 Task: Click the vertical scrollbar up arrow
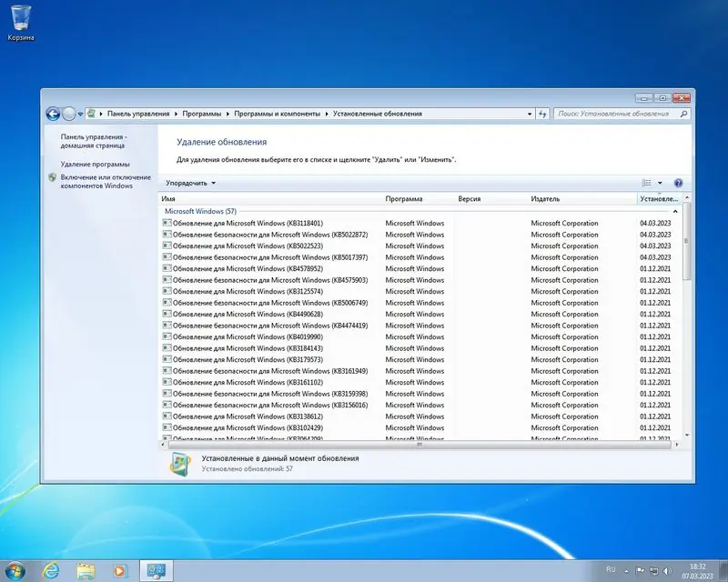tap(687, 198)
